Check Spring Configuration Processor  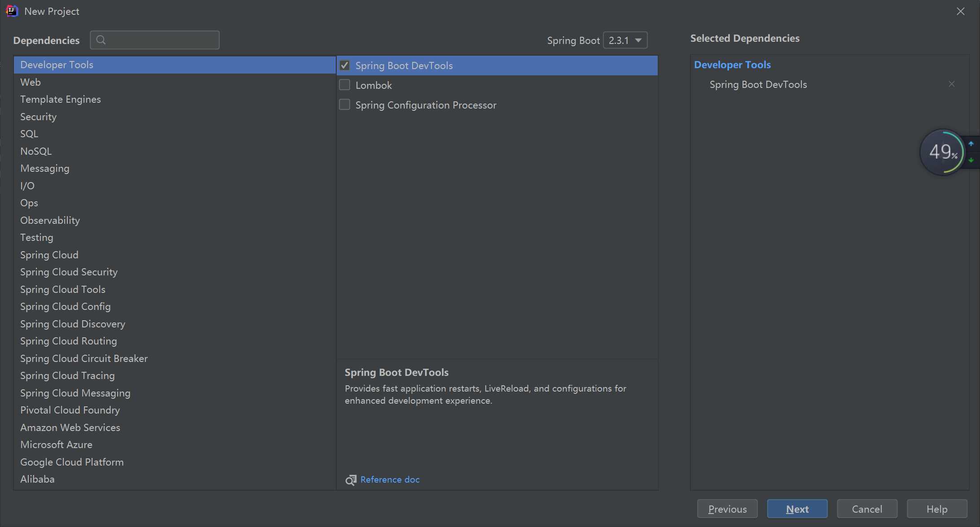tap(344, 105)
